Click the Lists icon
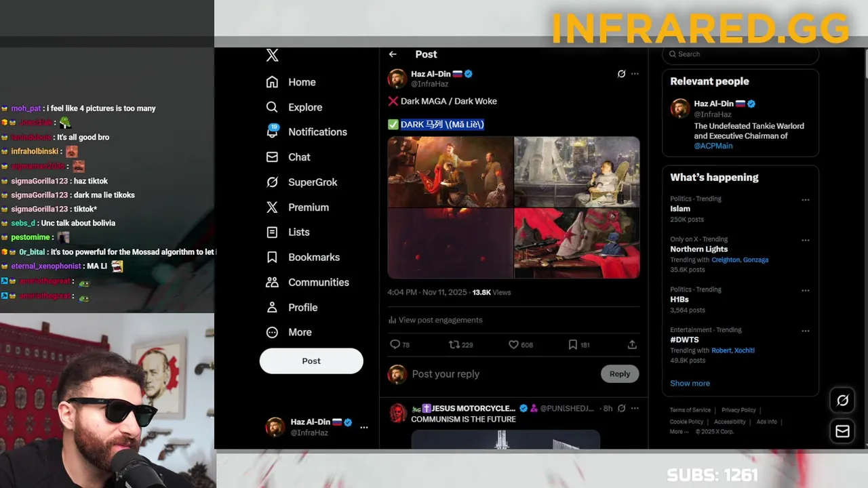 point(272,232)
